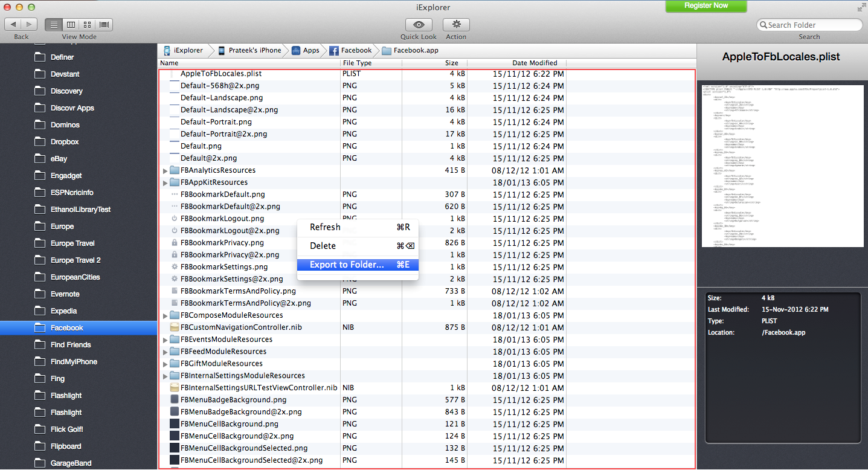Viewport: 868px width, 470px height.
Task: Click the iExplorer breadcrumb icon
Action: click(x=167, y=51)
